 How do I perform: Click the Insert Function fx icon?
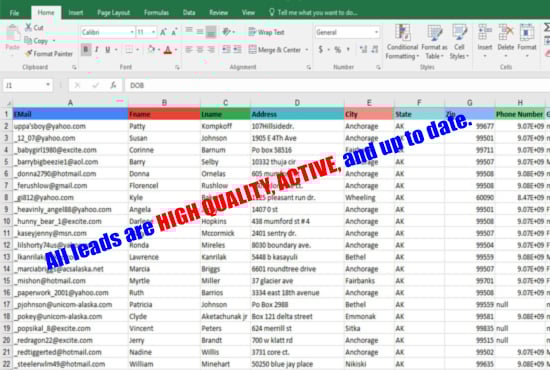[x=113, y=85]
